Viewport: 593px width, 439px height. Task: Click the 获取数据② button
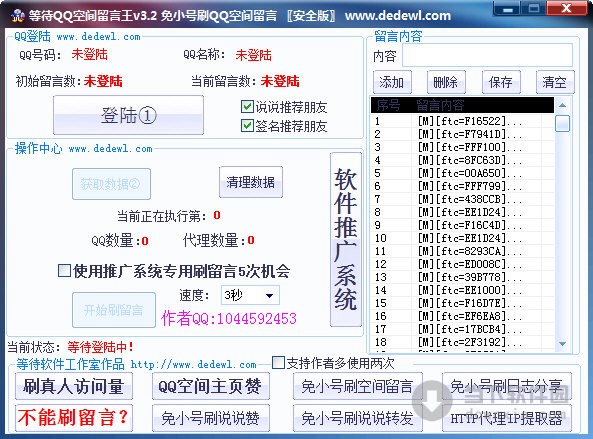[x=111, y=184]
